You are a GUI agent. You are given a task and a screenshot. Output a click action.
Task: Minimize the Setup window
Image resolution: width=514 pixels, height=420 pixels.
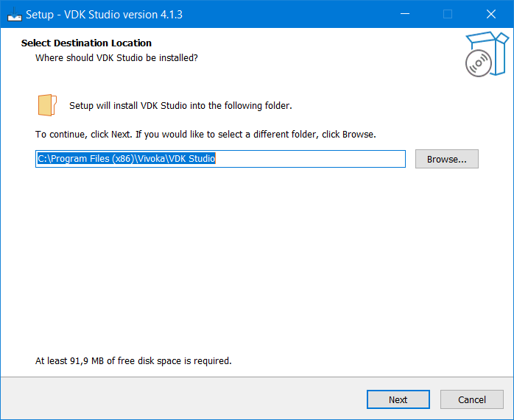pyautogui.click(x=404, y=13)
